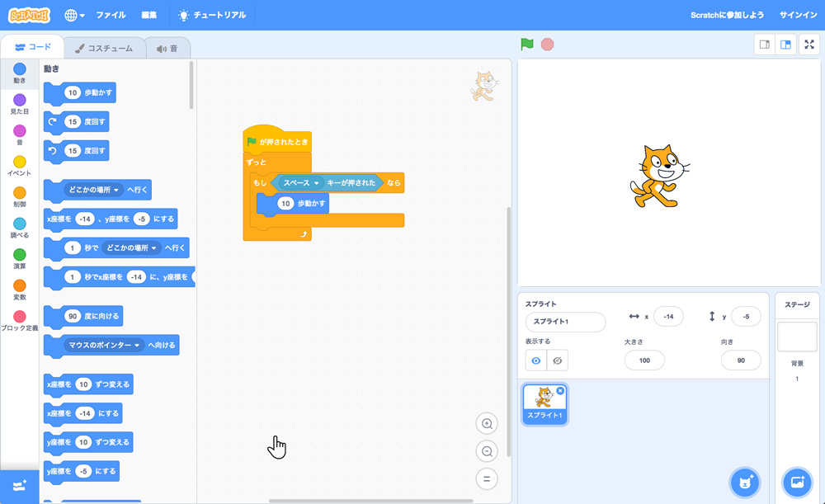The image size is (825, 504).
Task: Switch to small stage layout view
Action: tap(763, 45)
